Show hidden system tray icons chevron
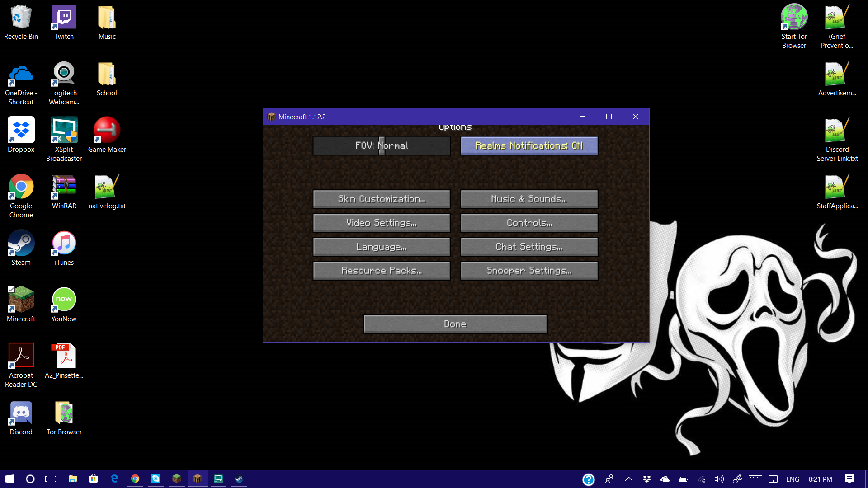Viewport: 868px width, 488px height. (628, 479)
